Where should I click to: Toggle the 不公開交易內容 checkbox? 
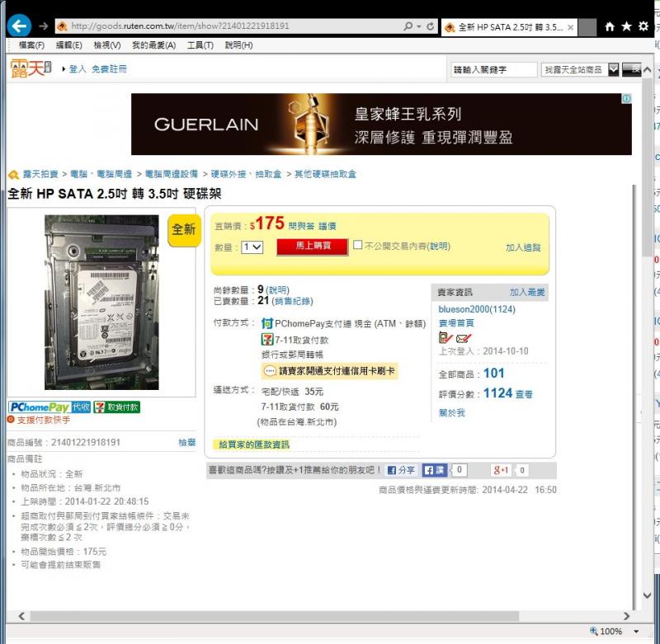pyautogui.click(x=358, y=245)
